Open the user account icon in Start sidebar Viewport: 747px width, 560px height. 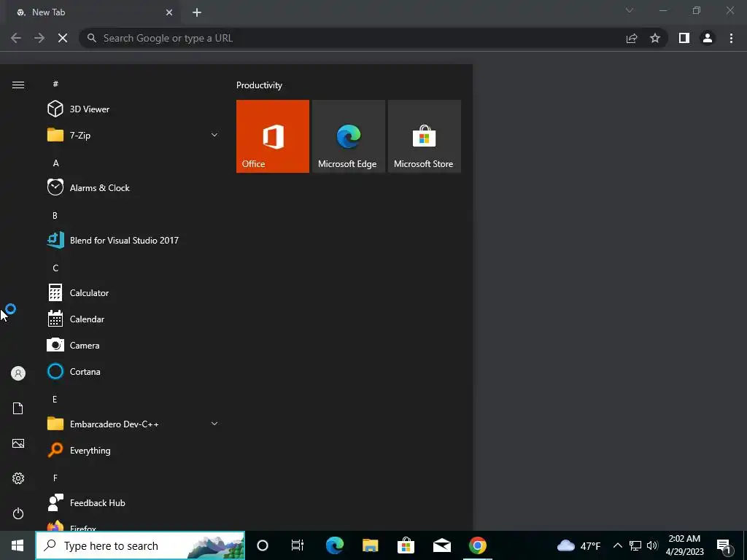[18, 373]
